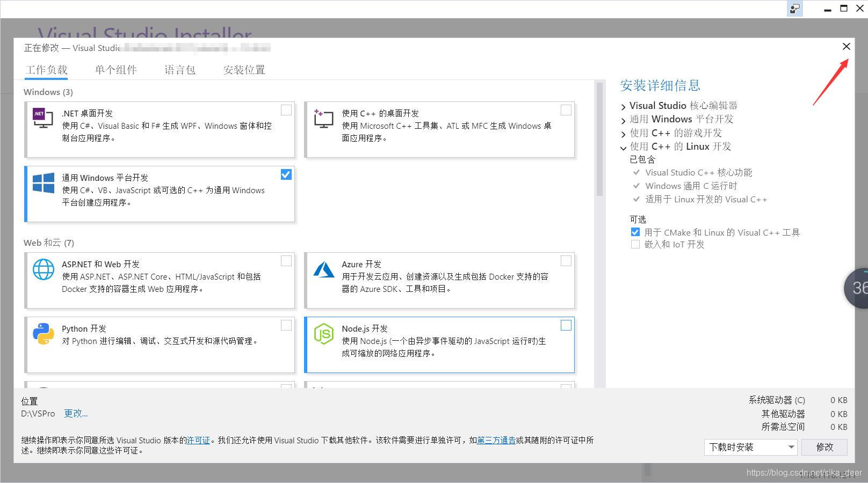This screenshot has height=483, width=868.
Task: Maximize the installer window
Action: pyautogui.click(x=844, y=9)
